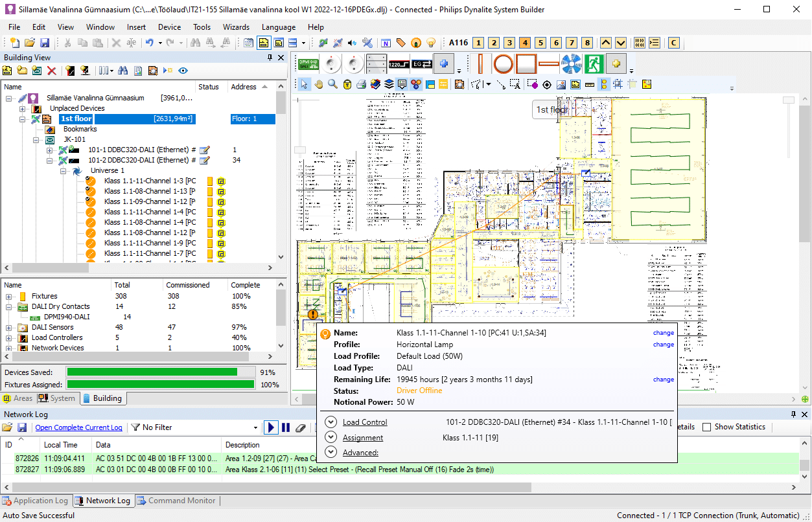812x522 pixels.
Task: Click the binoculars icon in Building View toolbar
Action: (122, 71)
